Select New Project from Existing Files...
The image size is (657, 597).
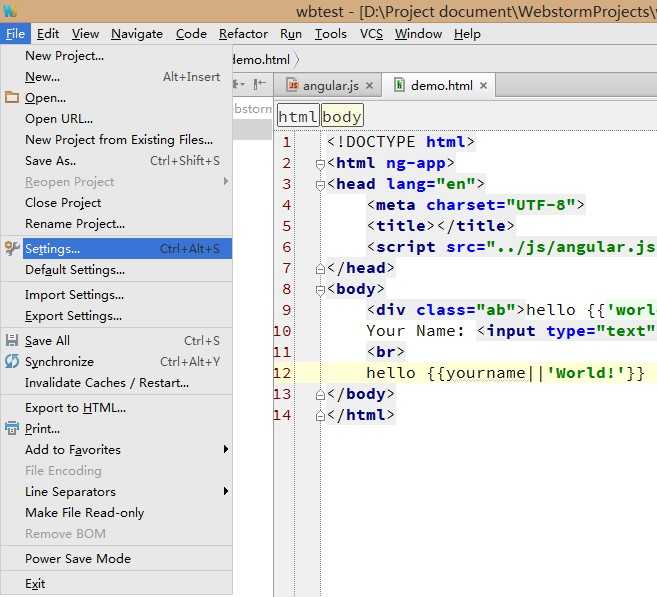click(x=116, y=140)
